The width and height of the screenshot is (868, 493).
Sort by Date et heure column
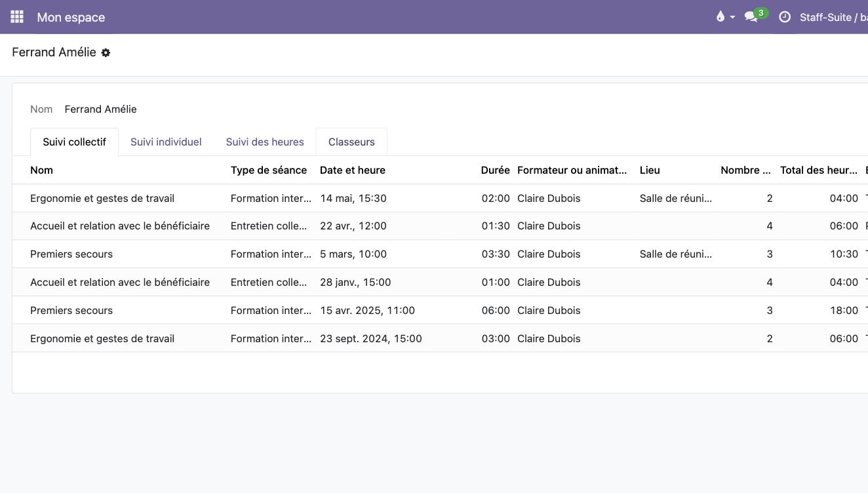pos(353,170)
